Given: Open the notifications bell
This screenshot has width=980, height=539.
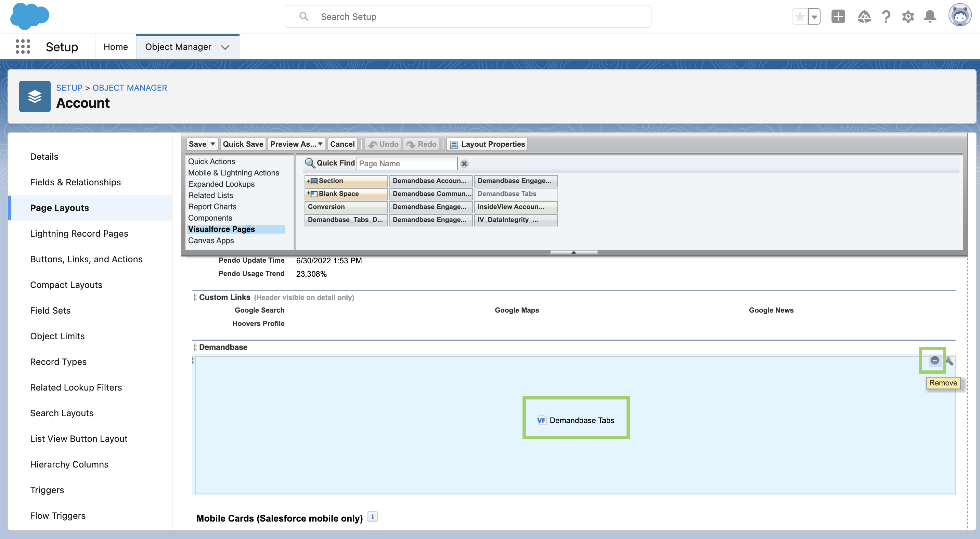Looking at the screenshot, I should pos(930,17).
